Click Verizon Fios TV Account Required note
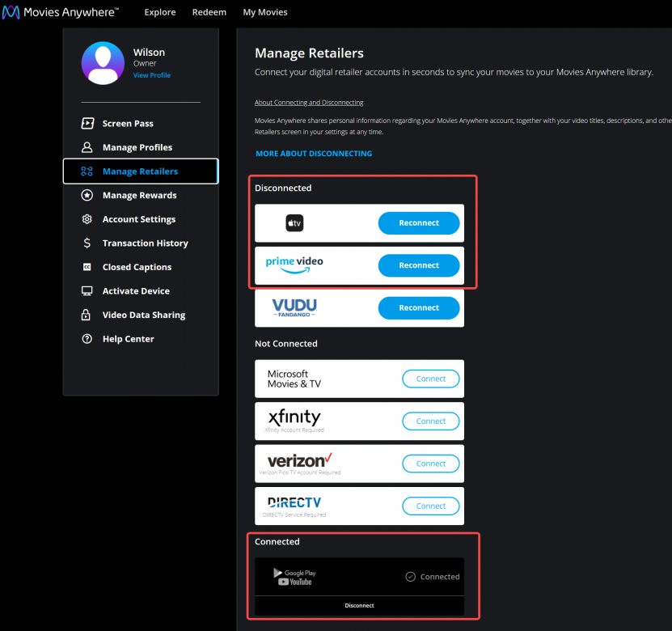This screenshot has height=631, width=672. pos(299,472)
